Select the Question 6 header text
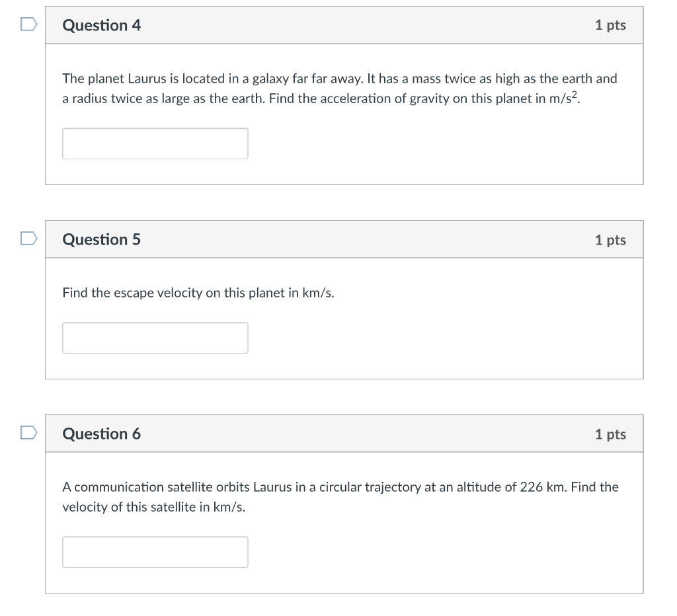Screen dimensions: 677x616 coord(101,434)
